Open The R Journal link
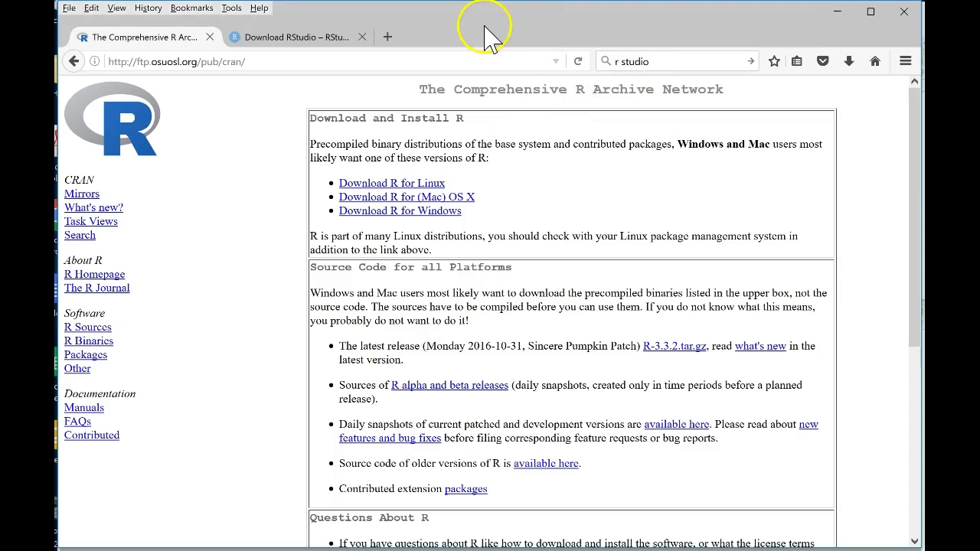Image resolution: width=980 pixels, height=551 pixels. (96, 288)
